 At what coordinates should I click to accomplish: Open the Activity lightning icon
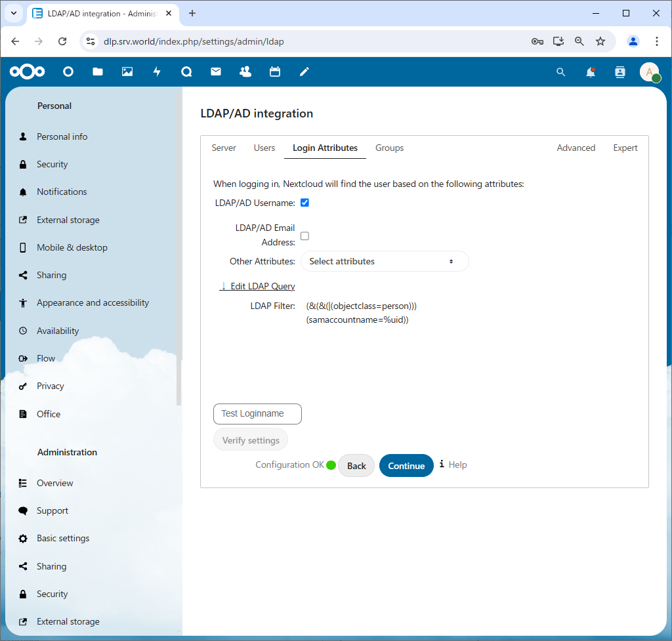tap(157, 72)
